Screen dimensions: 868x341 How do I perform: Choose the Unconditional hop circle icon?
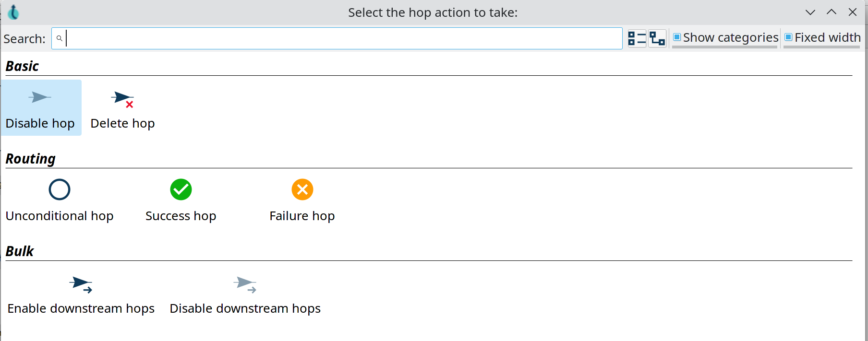[60, 189]
